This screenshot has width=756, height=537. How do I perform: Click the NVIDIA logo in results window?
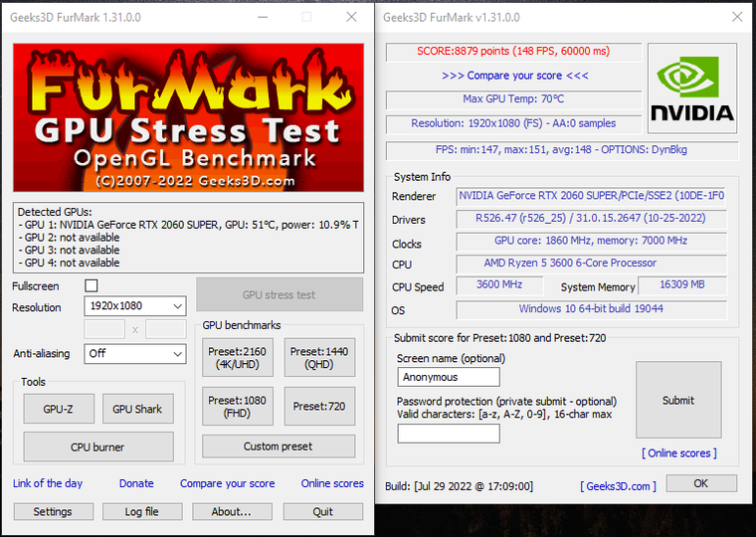pos(692,89)
